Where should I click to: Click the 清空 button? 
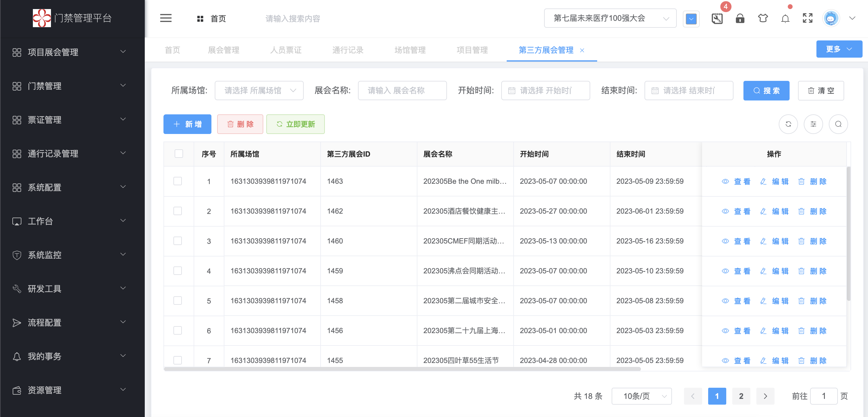[821, 90]
